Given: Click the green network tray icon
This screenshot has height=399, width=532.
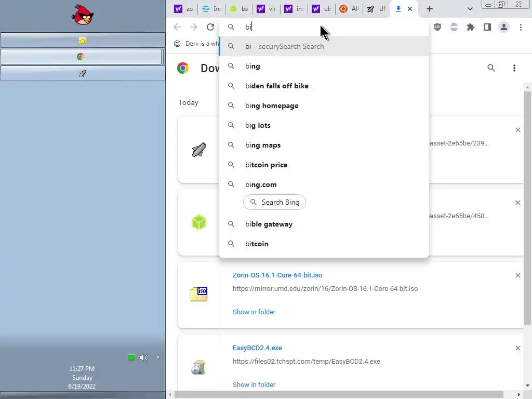Looking at the screenshot, I should pyautogui.click(x=131, y=357).
